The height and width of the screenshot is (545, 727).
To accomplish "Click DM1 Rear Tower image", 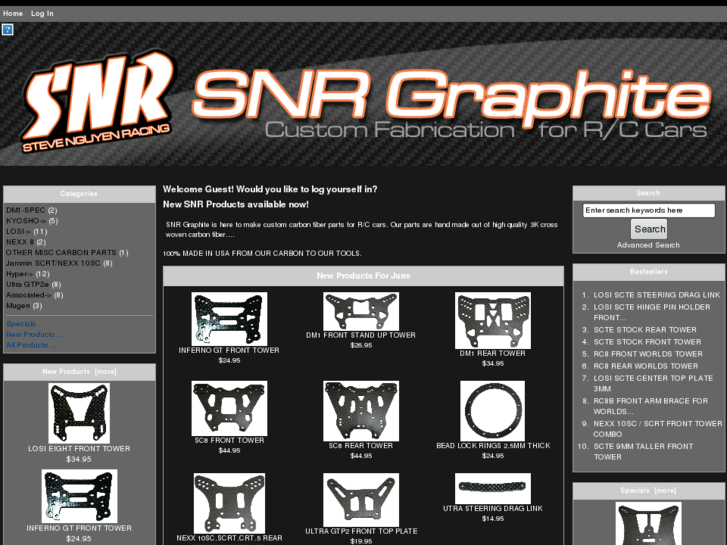I will 492,320.
